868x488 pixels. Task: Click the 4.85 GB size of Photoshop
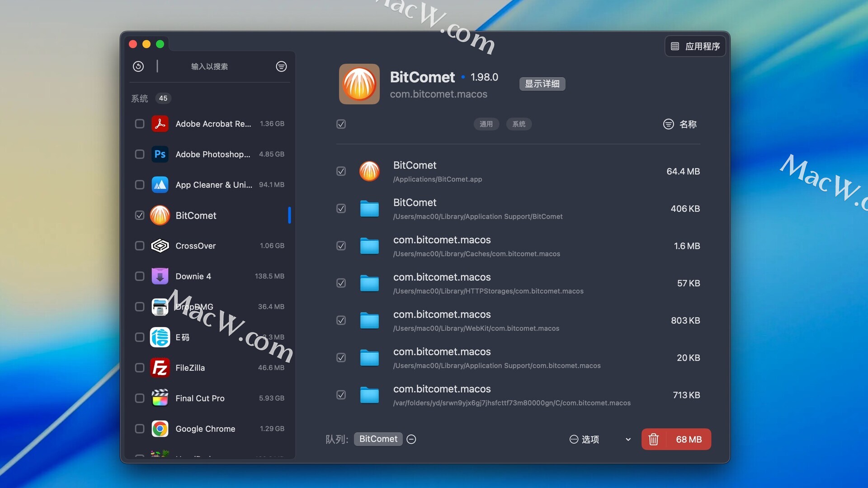(x=272, y=154)
